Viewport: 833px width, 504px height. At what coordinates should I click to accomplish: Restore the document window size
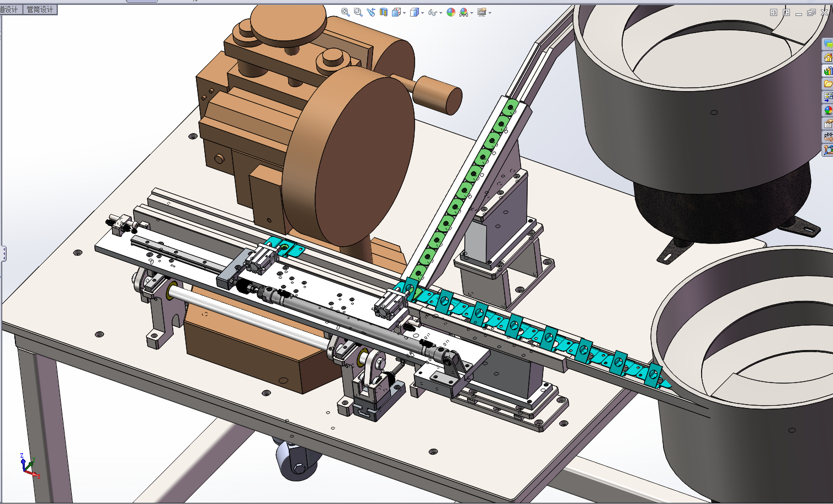[811, 12]
